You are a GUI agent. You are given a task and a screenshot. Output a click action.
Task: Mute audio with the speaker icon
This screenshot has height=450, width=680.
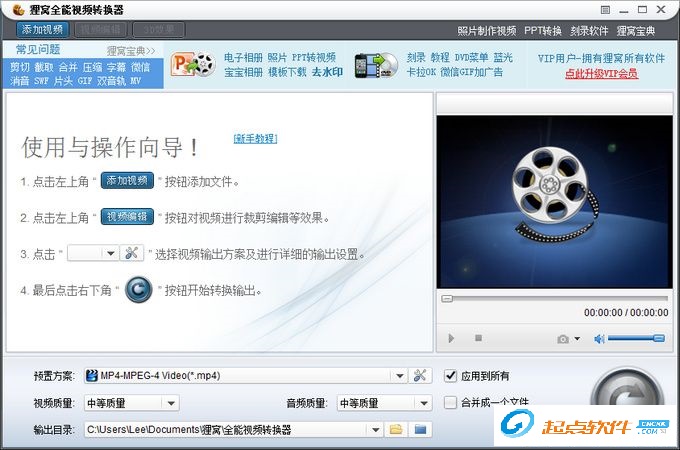[599, 339]
